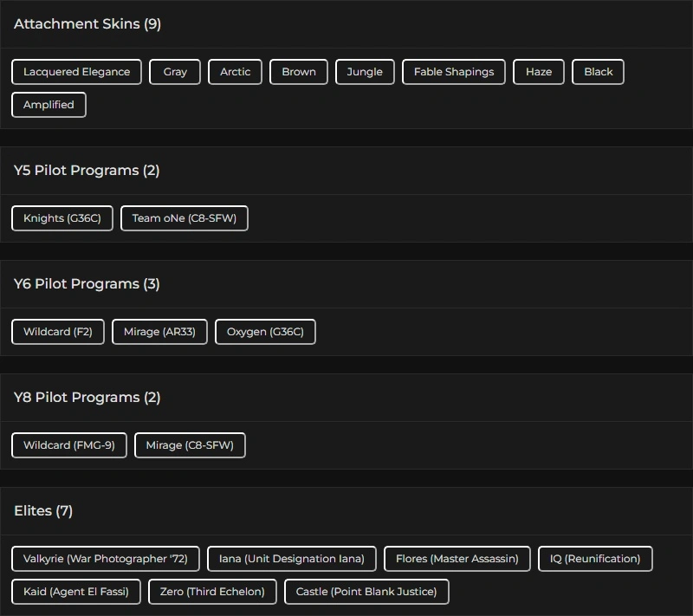Click the Attachment Skins (9) heading

87,24
